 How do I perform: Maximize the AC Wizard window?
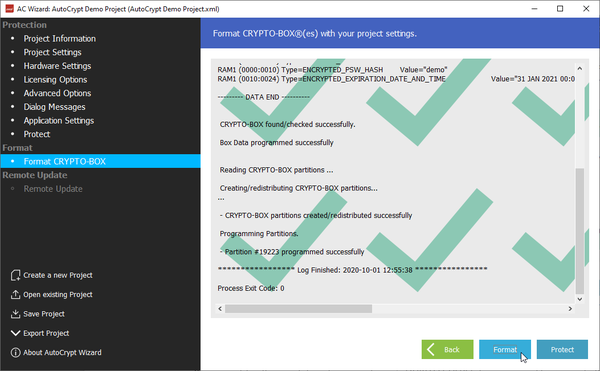[x=560, y=9]
